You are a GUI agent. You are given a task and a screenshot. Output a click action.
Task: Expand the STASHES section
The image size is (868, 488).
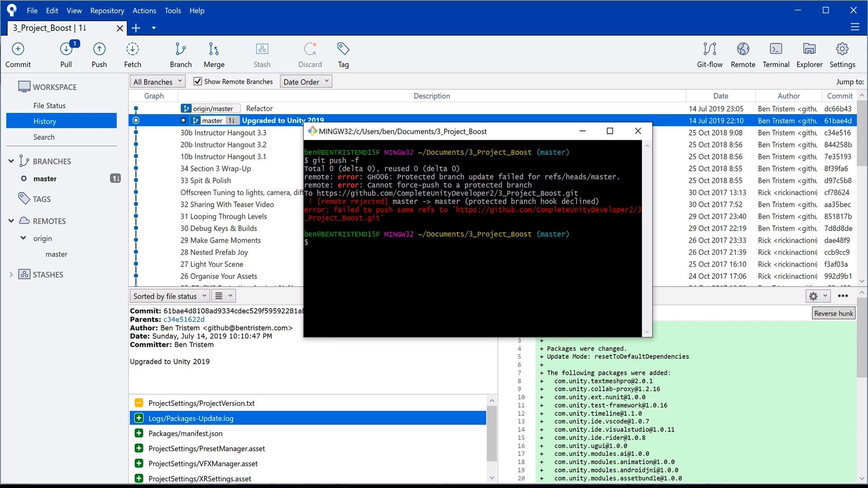coord(11,274)
